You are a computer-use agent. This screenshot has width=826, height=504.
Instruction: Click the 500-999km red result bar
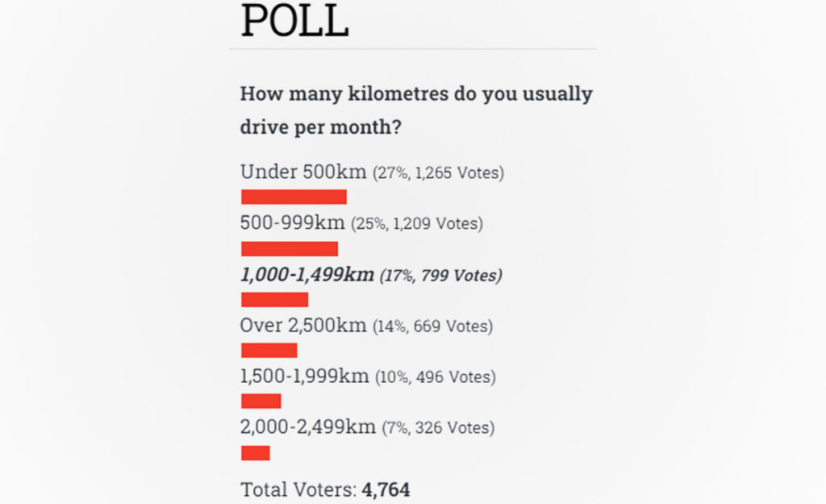click(290, 248)
